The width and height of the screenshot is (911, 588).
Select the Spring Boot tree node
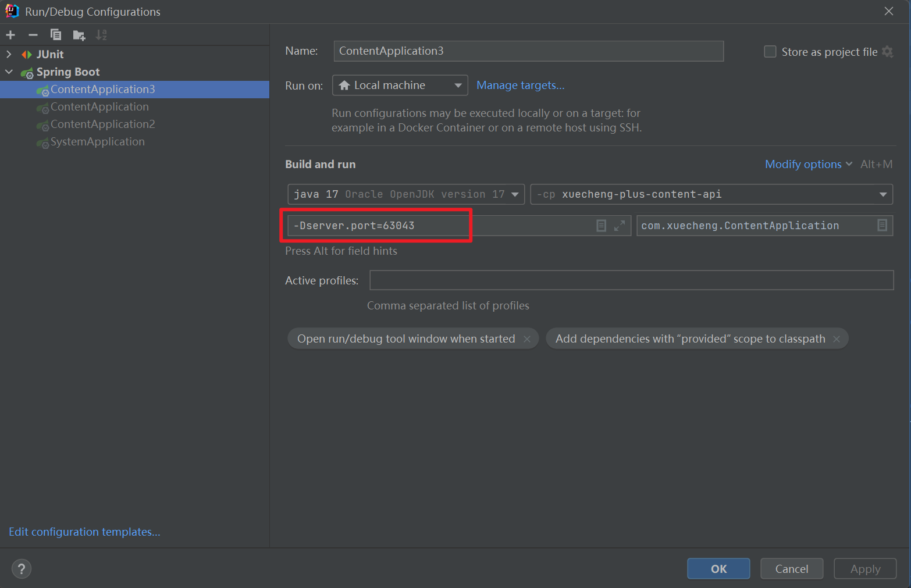[x=134, y=72]
